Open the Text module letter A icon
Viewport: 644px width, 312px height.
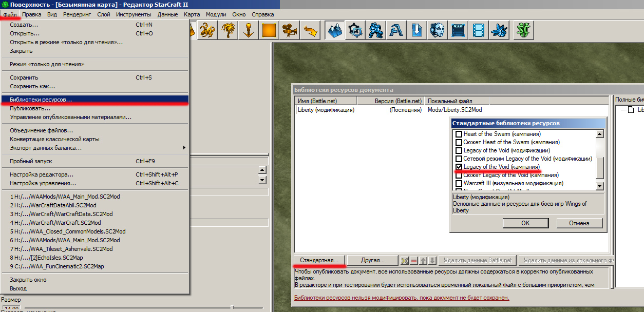click(396, 31)
